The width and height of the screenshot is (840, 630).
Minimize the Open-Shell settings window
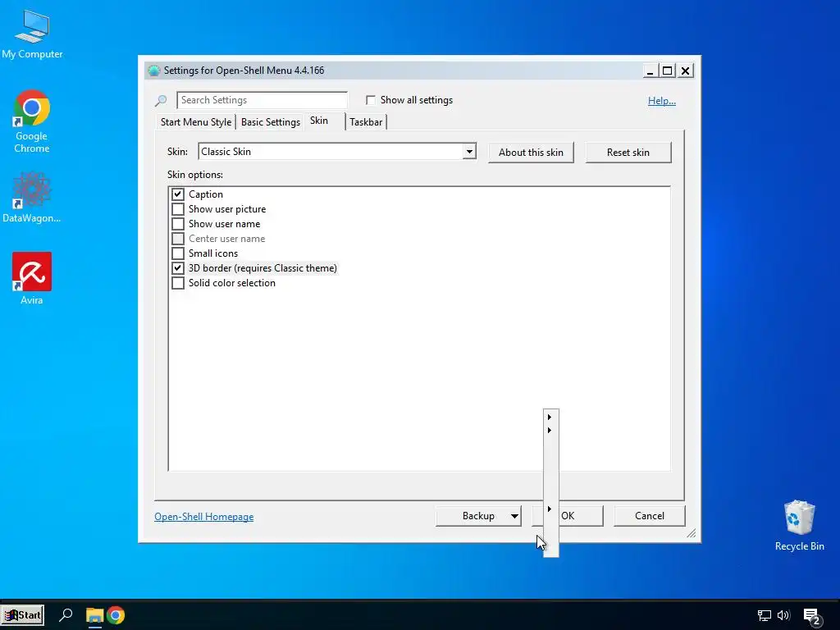point(651,71)
